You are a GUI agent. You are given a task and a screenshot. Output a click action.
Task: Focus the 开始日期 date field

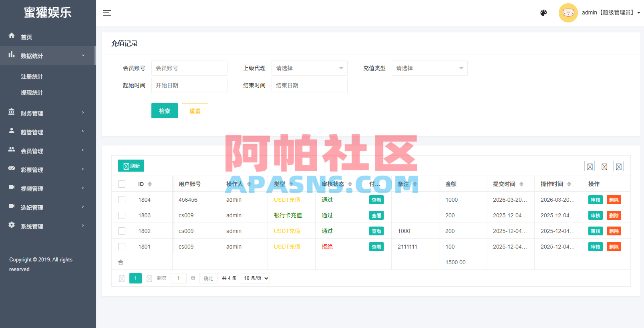click(x=189, y=85)
